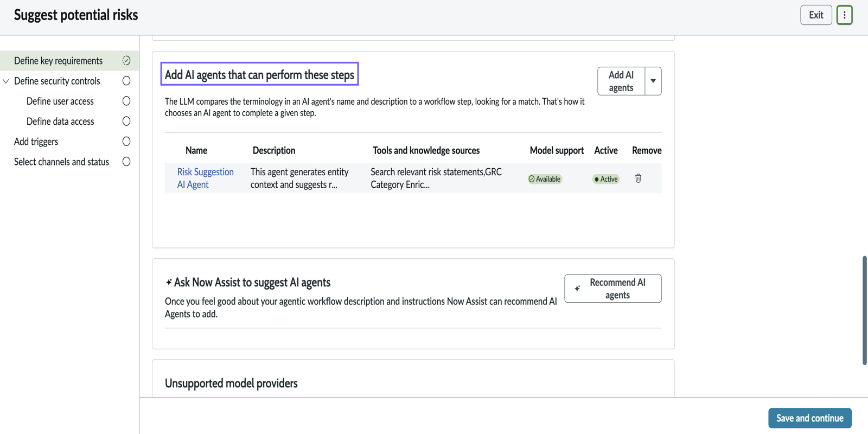868x434 pixels.
Task: Click 'Unsupported model providers' heading
Action: (231, 384)
